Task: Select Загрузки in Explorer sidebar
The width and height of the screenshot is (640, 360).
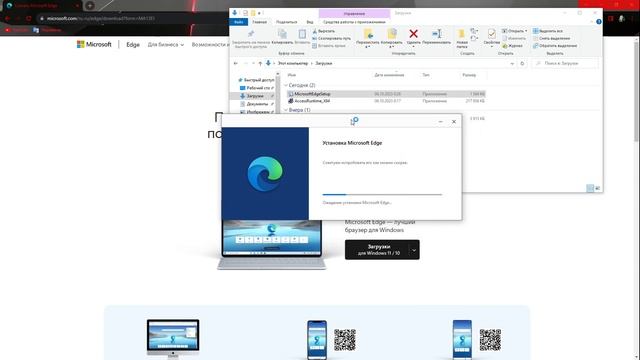Action: pyautogui.click(x=253, y=96)
